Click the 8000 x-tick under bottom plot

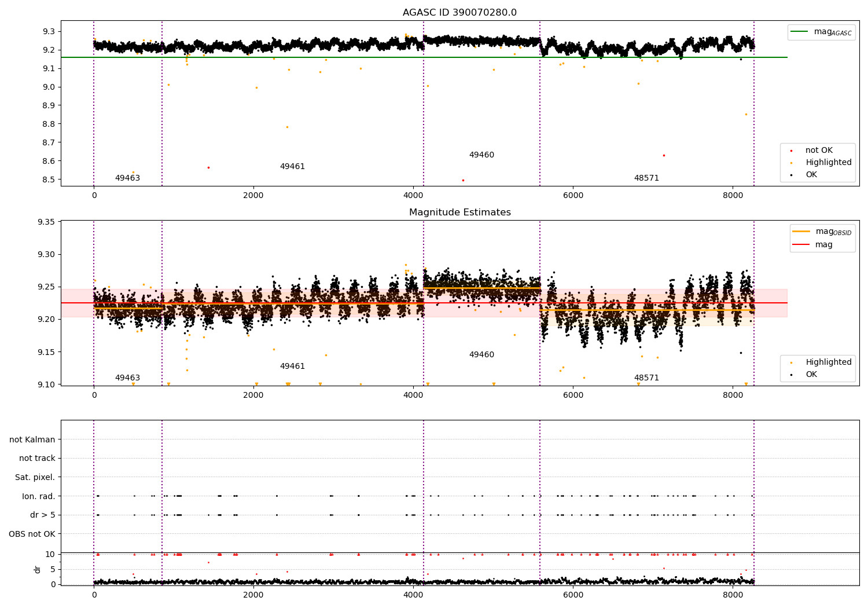click(x=733, y=595)
